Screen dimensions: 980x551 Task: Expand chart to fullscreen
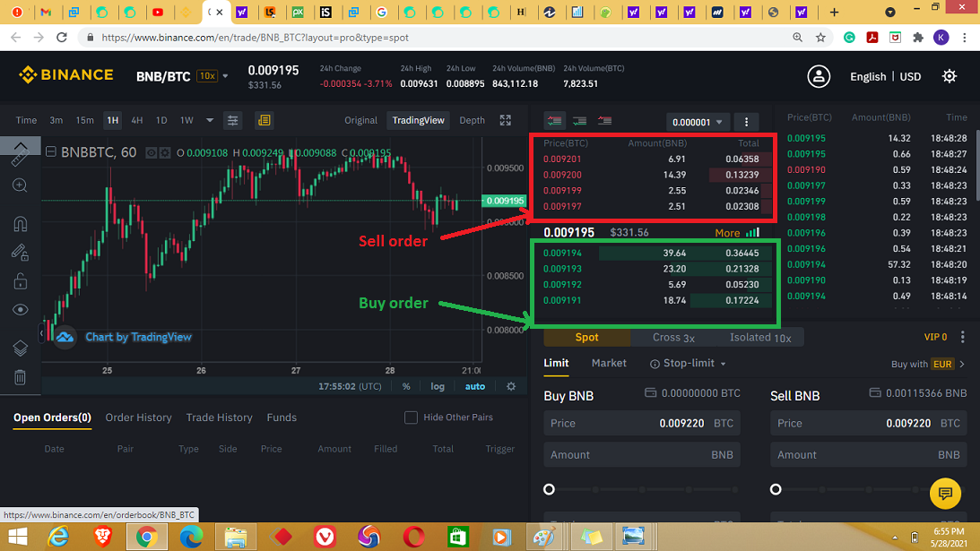click(505, 120)
